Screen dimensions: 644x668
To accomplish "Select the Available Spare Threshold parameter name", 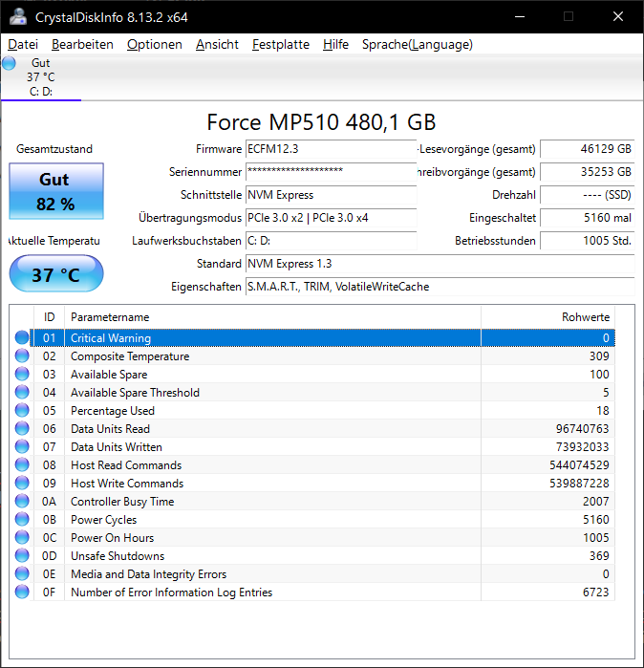I will [x=135, y=393].
